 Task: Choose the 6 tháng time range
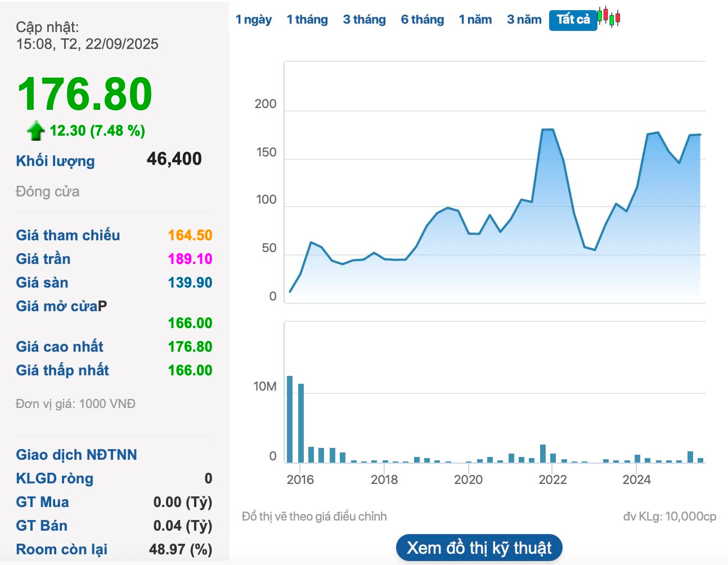(x=422, y=20)
